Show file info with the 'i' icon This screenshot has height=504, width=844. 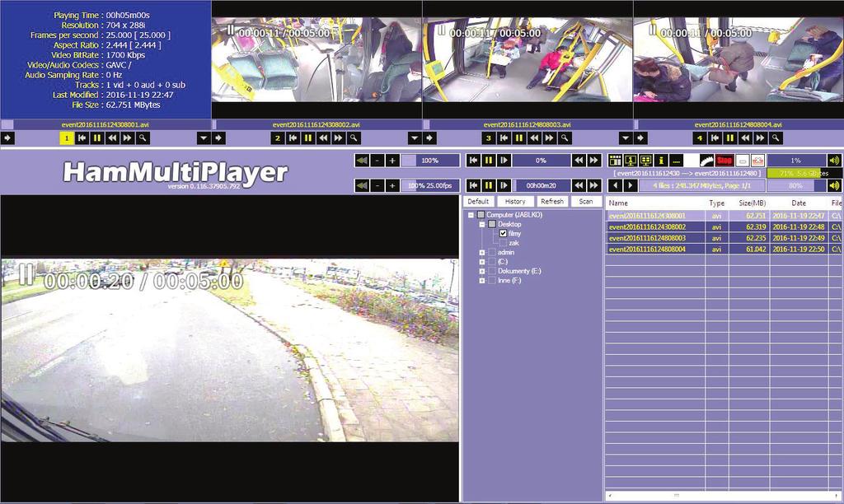(661, 161)
